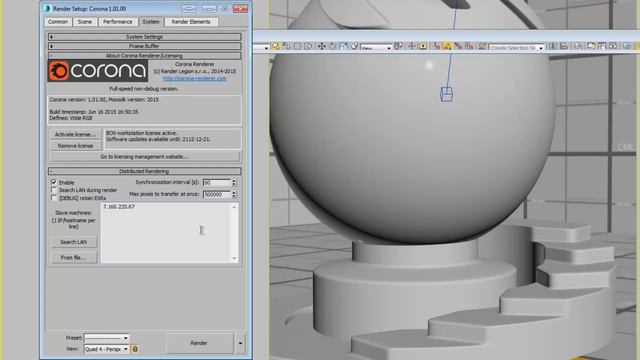Image resolution: width=640 pixels, height=360 pixels.
Task: Toggle Angle Snap in main toolbar
Action: pos(447,46)
